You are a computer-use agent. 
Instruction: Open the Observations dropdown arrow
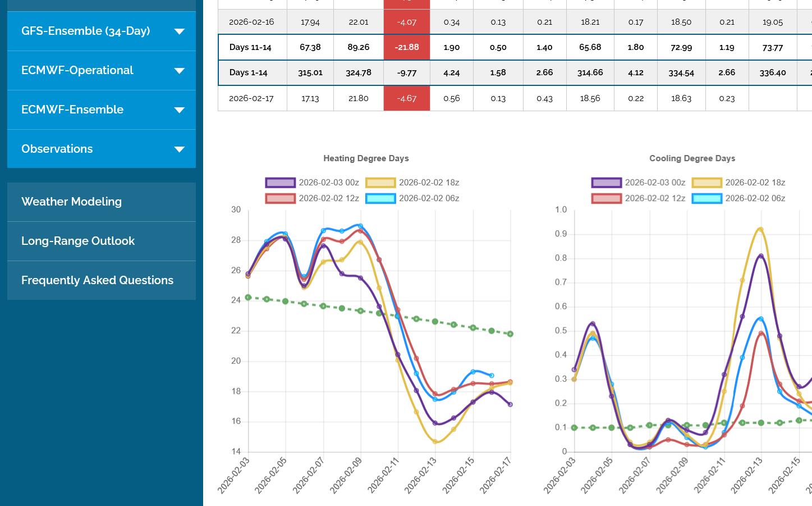pos(180,149)
